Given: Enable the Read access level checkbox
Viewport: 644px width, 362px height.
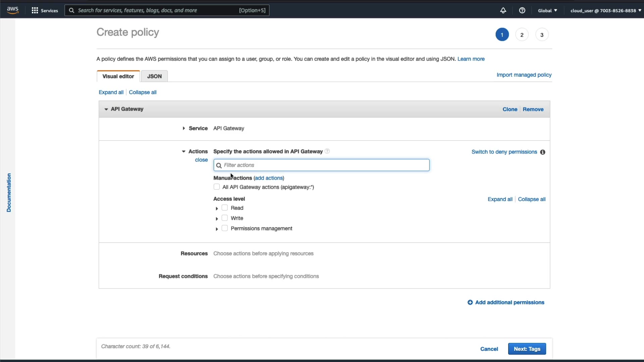Looking at the screenshot, I should pyautogui.click(x=225, y=208).
